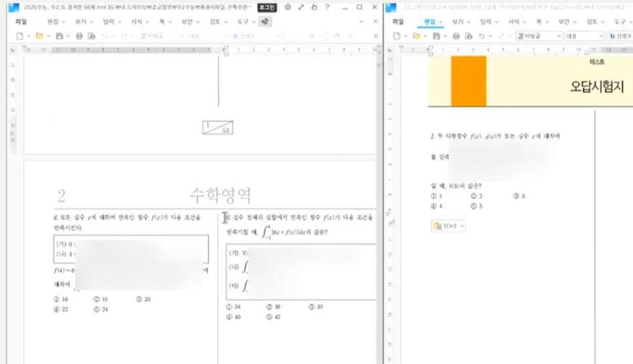Open the 검토 menu in left window
633x364 pixels.
(x=218, y=22)
